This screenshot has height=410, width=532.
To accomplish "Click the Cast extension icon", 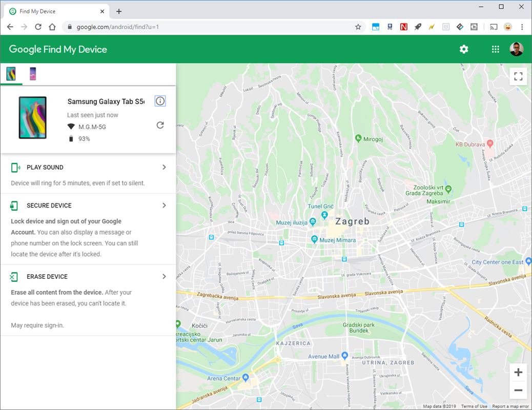I will coord(494,27).
